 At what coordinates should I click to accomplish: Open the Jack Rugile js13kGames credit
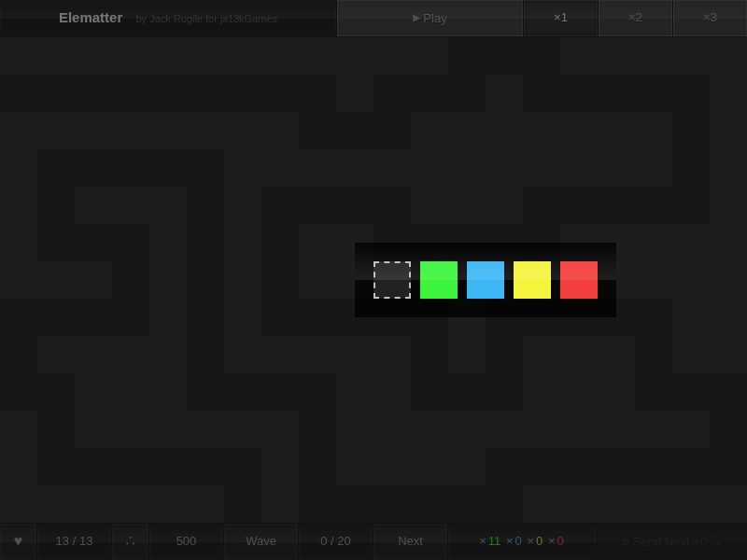(x=206, y=19)
